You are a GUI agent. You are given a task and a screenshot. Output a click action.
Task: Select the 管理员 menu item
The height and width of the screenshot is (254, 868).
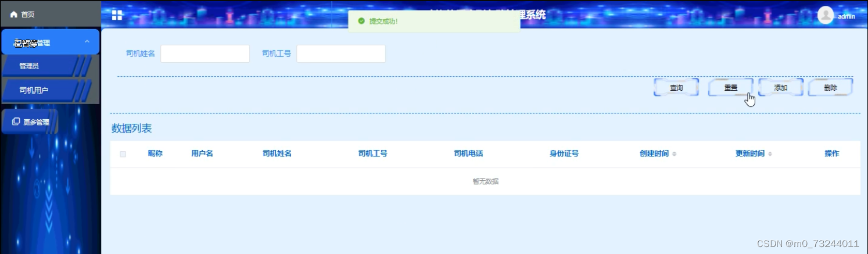click(x=45, y=66)
